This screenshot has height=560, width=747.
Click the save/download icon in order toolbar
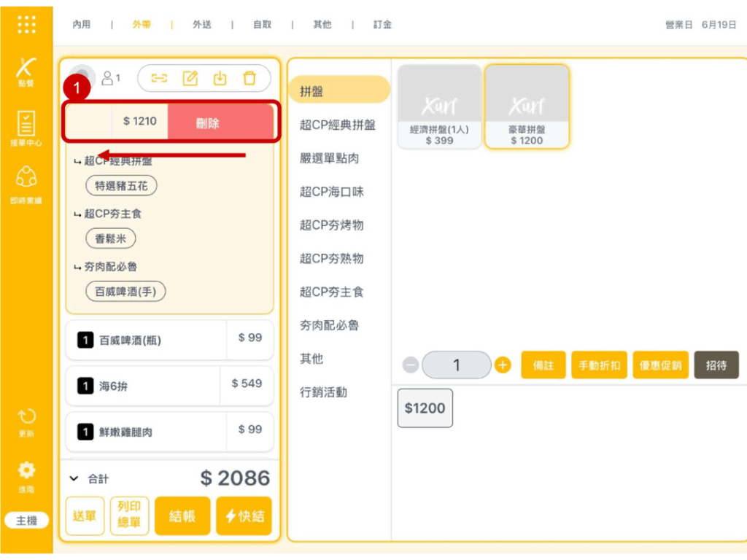tap(220, 78)
